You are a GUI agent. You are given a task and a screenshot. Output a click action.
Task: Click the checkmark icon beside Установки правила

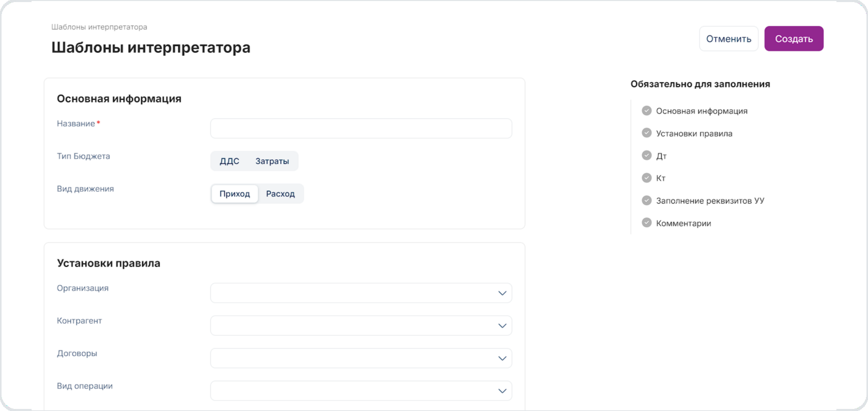pos(646,133)
